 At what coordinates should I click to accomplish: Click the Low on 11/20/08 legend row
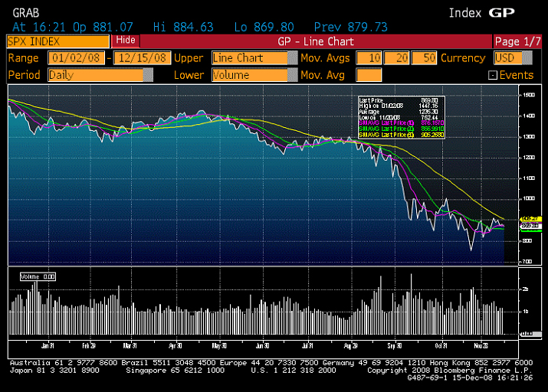click(x=402, y=117)
